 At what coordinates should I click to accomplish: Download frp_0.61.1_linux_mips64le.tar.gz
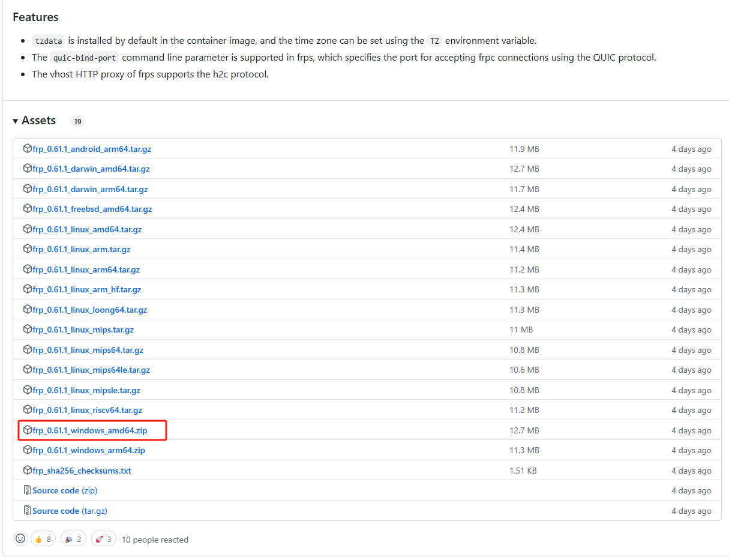(x=91, y=370)
